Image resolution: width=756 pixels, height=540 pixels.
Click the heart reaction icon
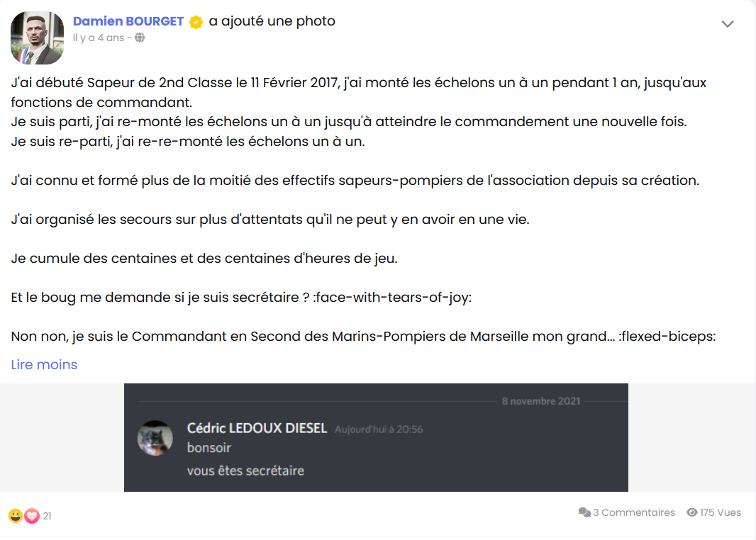[x=32, y=516]
